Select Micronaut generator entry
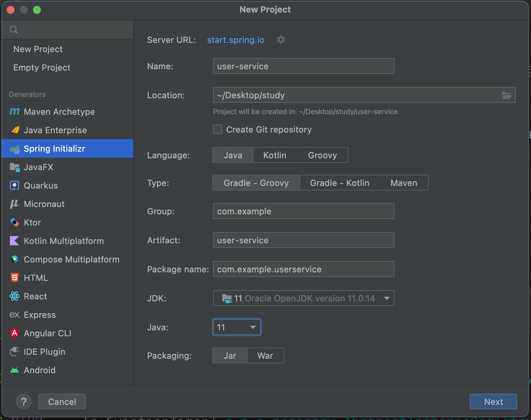 [68, 204]
